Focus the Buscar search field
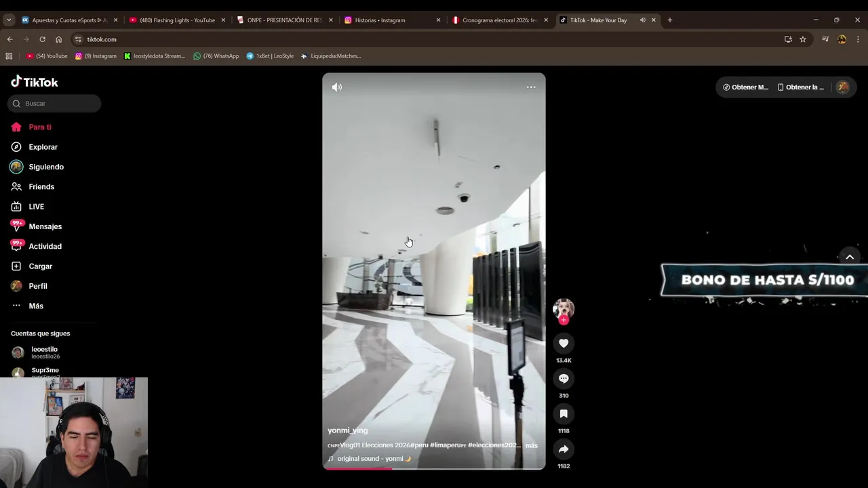Screen dimensions: 868x488 point(54,104)
